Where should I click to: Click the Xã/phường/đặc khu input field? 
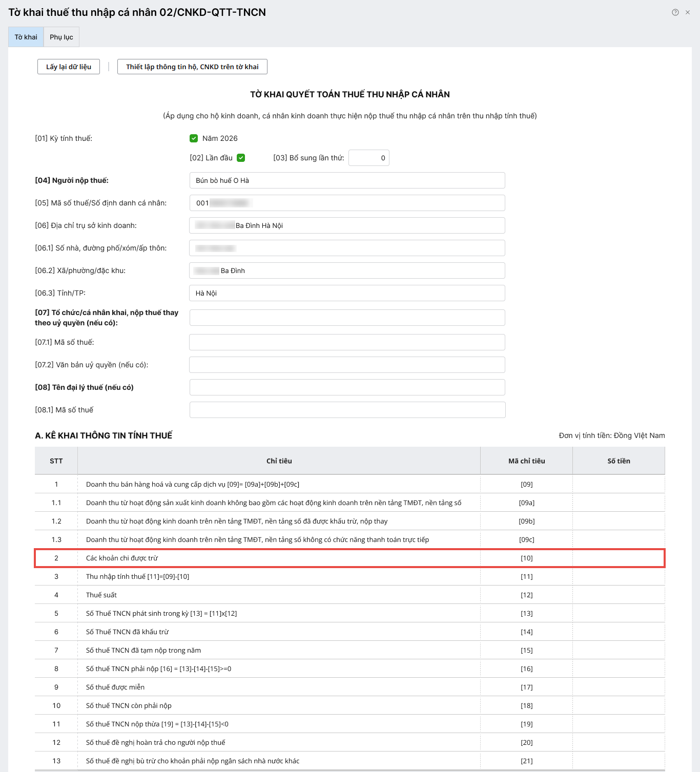(347, 270)
